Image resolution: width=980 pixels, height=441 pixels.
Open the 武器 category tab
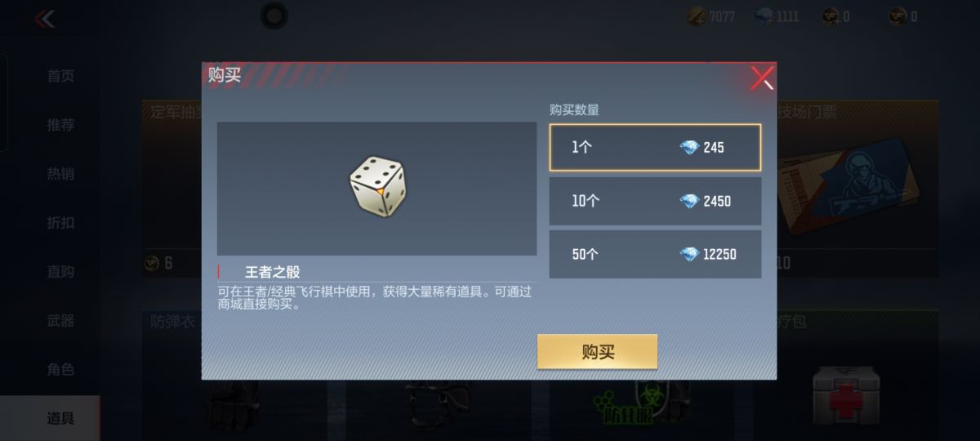point(60,321)
